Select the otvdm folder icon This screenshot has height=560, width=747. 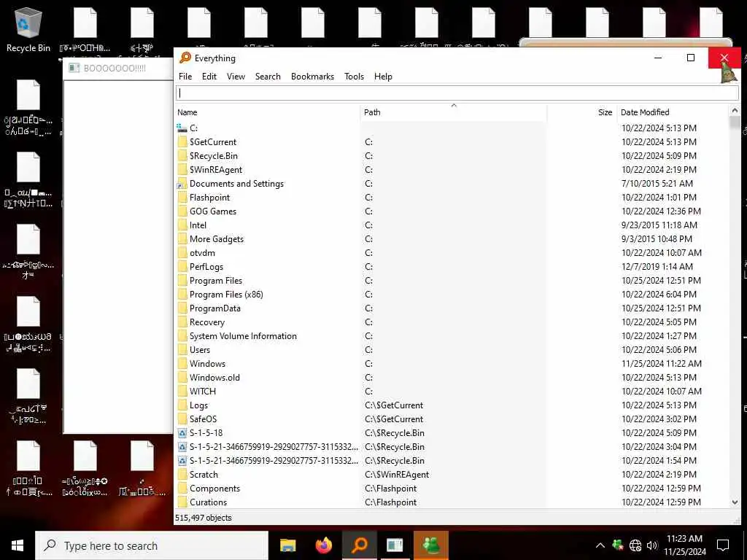pyautogui.click(x=182, y=253)
